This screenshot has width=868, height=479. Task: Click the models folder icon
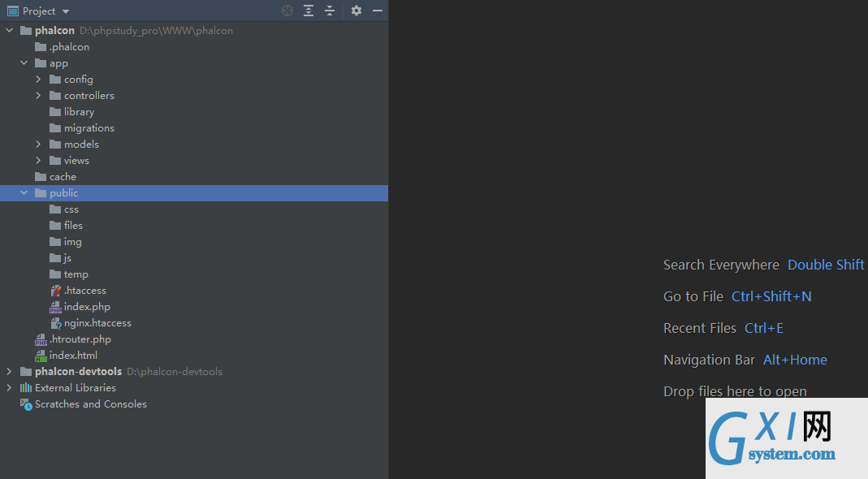coord(54,144)
